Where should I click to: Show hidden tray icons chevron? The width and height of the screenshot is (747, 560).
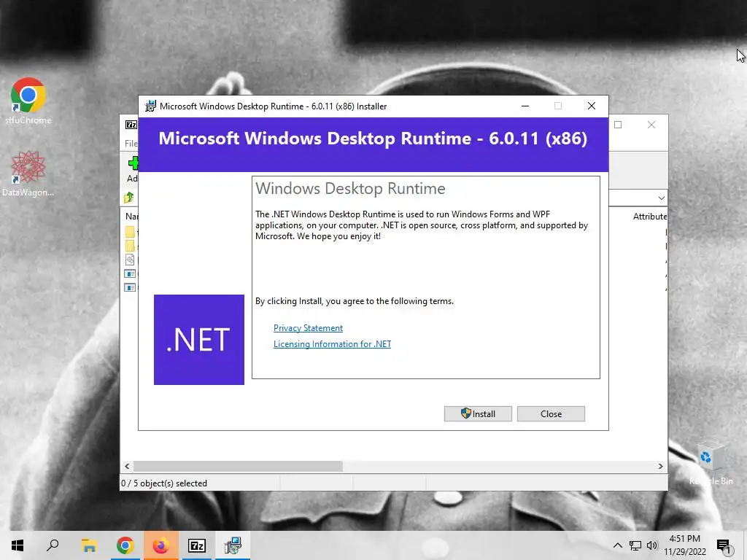click(617, 545)
